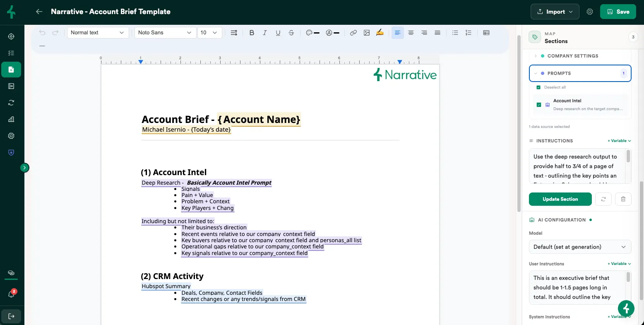Open the font size 10 dropdown
Screen dimensions: 644x325
pyautogui.click(x=209, y=33)
